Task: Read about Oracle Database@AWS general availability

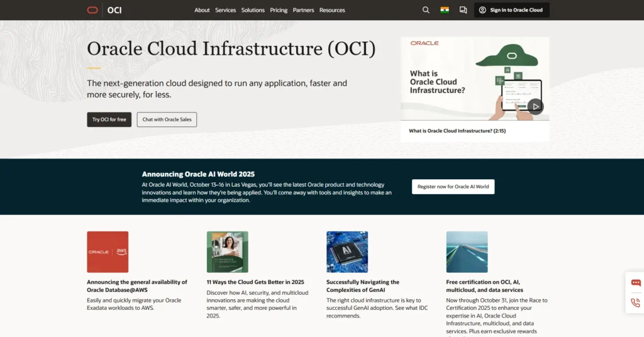Action: point(136,286)
